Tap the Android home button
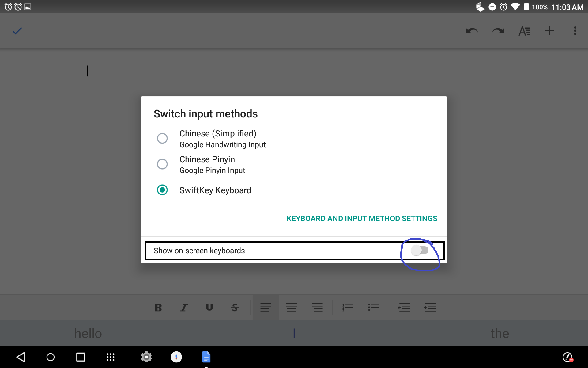Image resolution: width=588 pixels, height=368 pixels. click(x=51, y=357)
